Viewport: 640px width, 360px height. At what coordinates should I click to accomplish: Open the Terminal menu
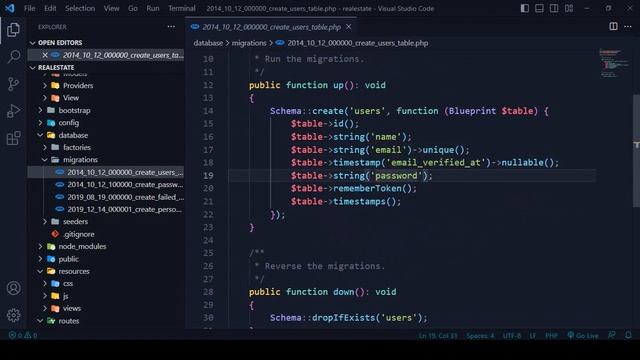(x=182, y=8)
